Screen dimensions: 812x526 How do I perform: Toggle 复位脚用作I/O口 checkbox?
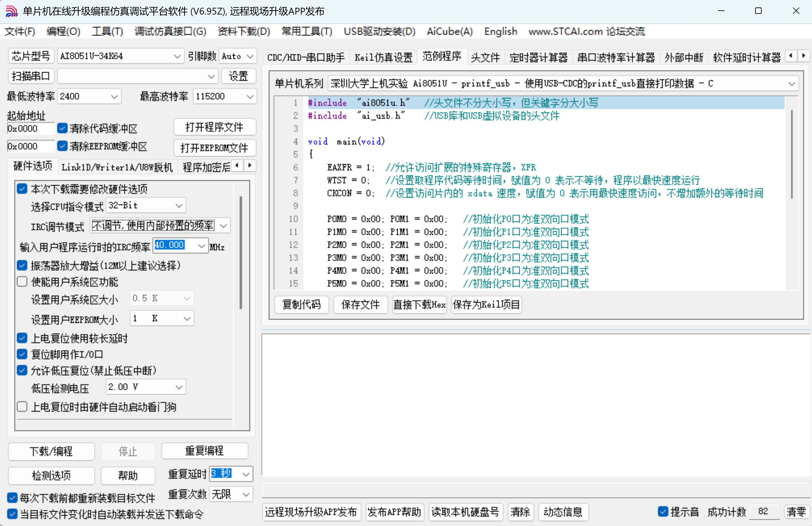22,355
